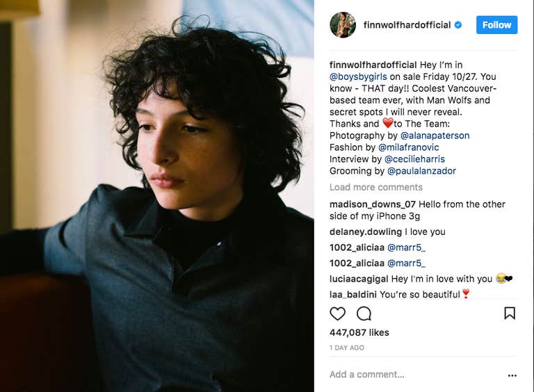This screenshot has width=534, height=392.
Task: Open the @boysbygirls mention link
Action: pos(358,76)
